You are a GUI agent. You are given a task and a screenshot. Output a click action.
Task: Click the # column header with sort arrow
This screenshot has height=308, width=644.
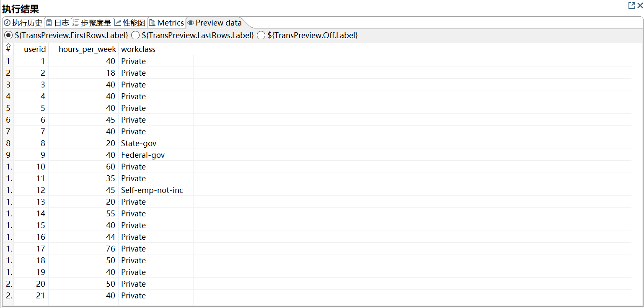(8, 49)
